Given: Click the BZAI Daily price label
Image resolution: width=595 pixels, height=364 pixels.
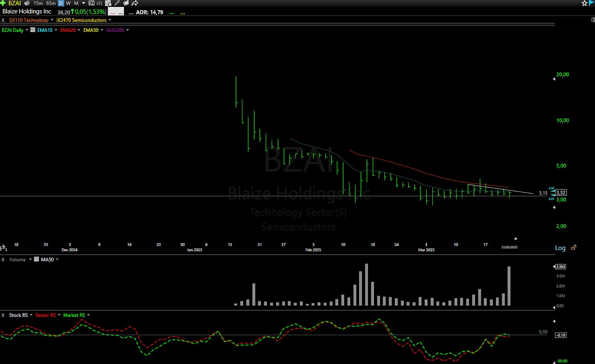Looking at the screenshot, I should [x=13, y=30].
